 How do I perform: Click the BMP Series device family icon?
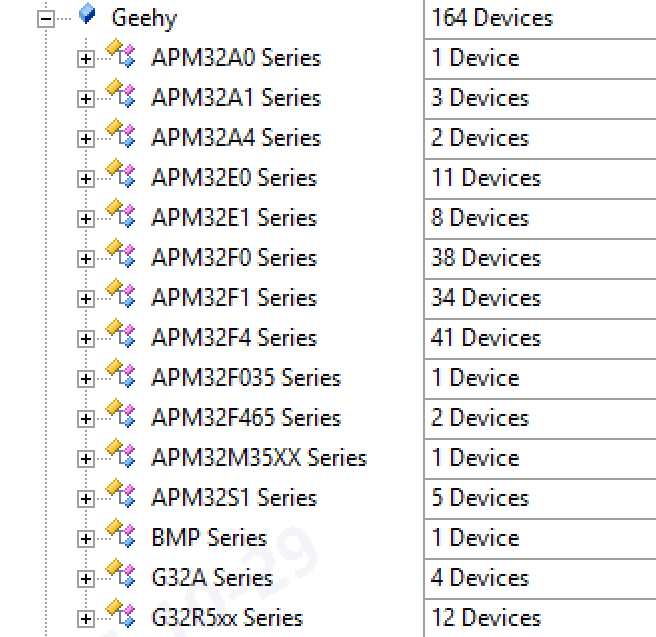(x=121, y=535)
